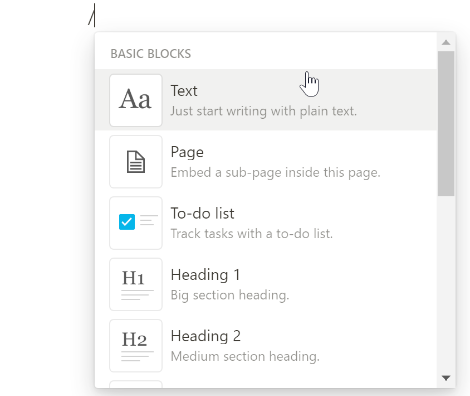Click the scrollbar up arrow
This screenshot has height=396, width=470.
[446, 42]
